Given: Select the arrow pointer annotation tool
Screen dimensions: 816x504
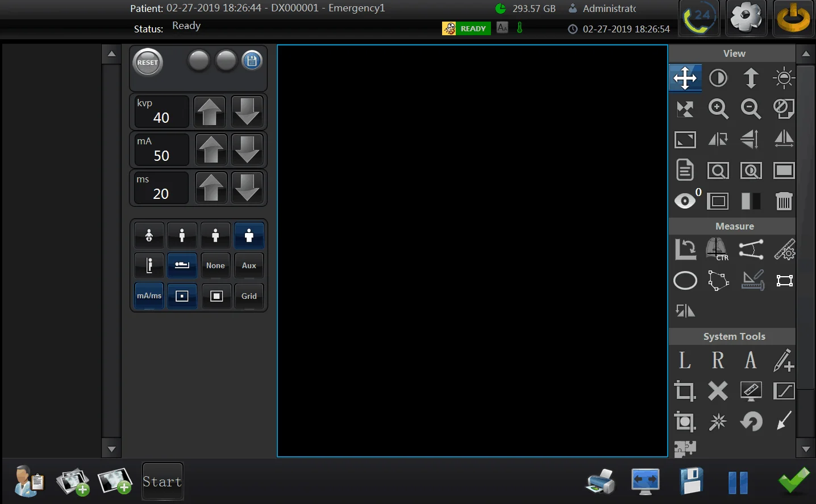Looking at the screenshot, I should click(784, 422).
